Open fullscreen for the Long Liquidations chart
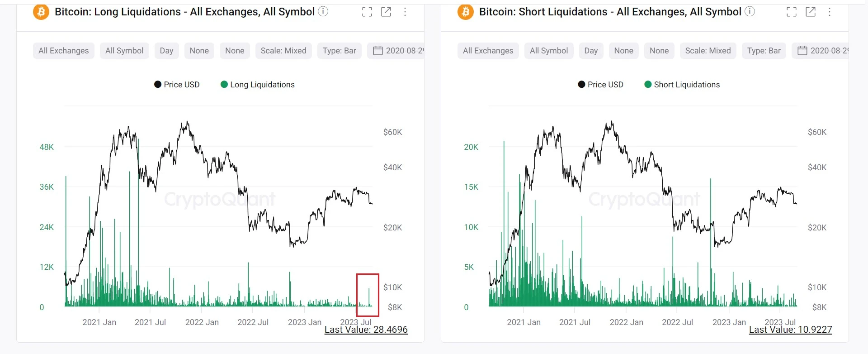The width and height of the screenshot is (868, 354). [x=367, y=12]
